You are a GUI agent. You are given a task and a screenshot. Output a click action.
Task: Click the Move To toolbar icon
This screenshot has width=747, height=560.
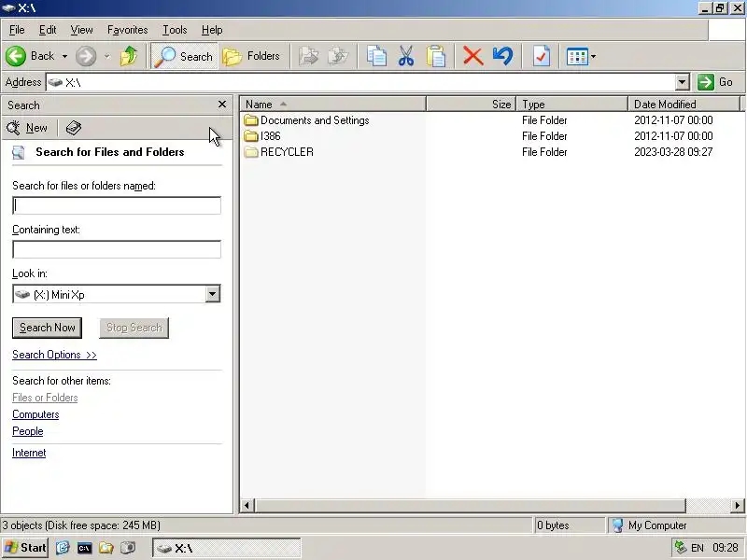point(309,56)
